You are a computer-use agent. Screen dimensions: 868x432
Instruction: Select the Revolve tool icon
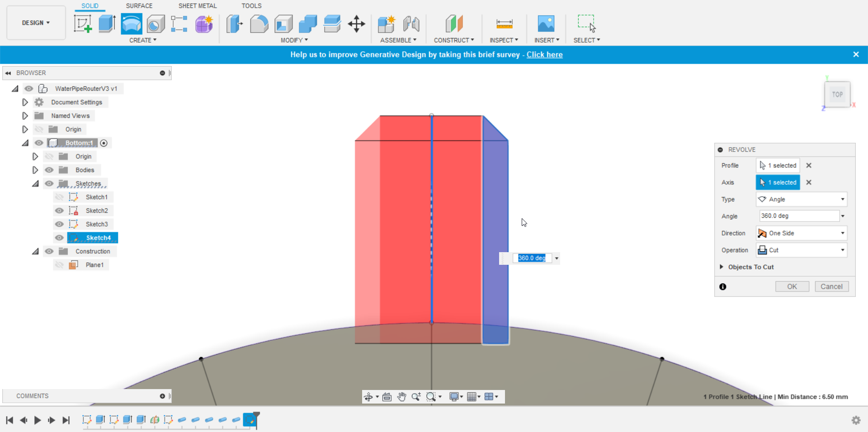click(x=132, y=24)
